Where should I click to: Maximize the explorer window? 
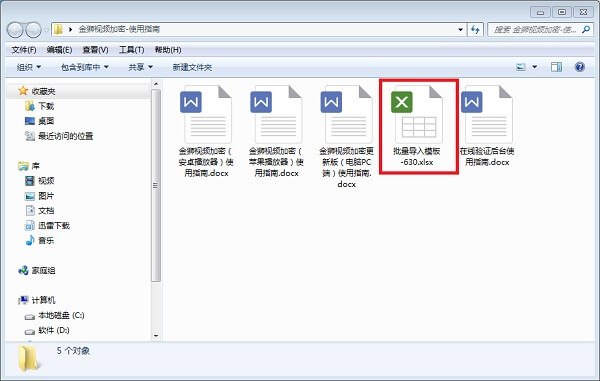pos(561,12)
